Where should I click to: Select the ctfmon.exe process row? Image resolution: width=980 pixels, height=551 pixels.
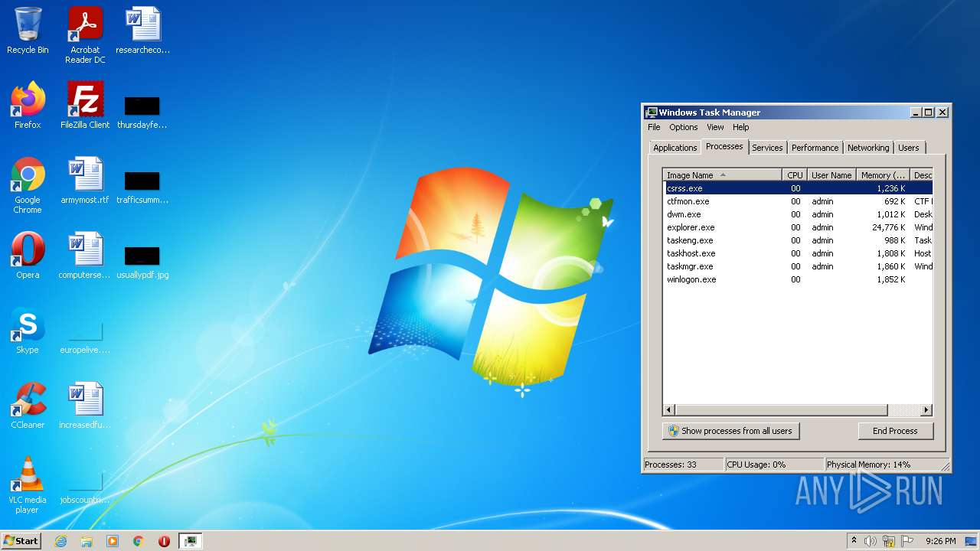pyautogui.click(x=798, y=201)
